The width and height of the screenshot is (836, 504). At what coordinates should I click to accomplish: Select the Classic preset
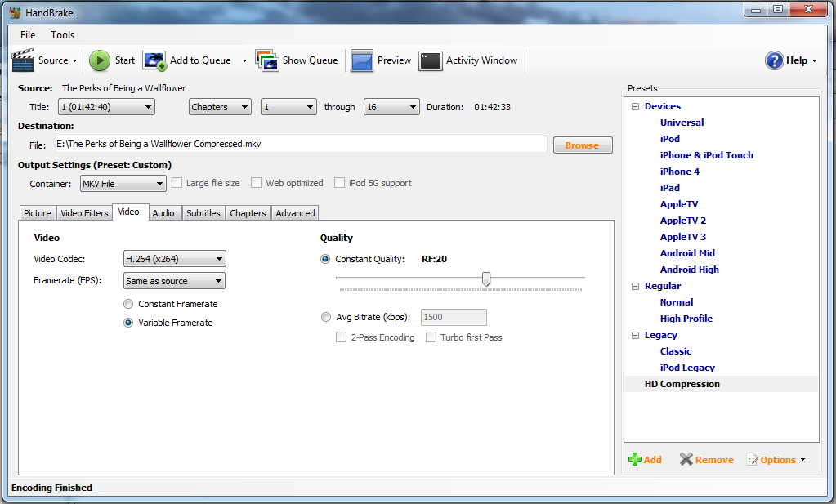click(676, 351)
